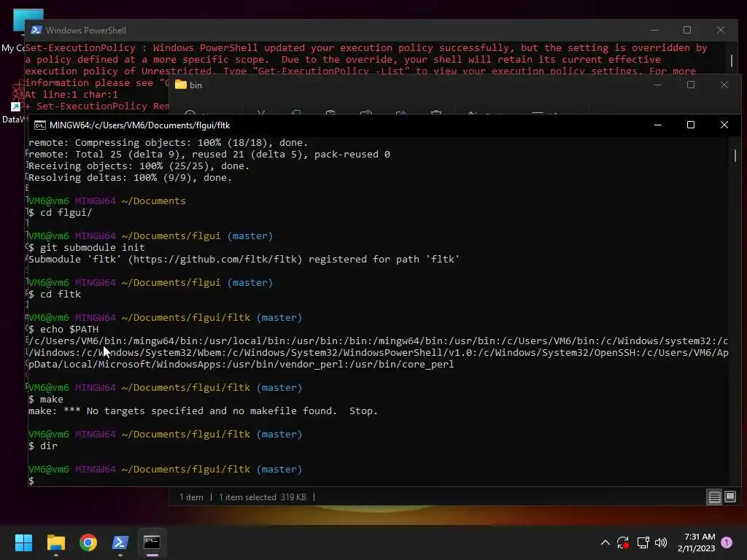
Task: Close the bin Explorer window
Action: click(x=724, y=85)
